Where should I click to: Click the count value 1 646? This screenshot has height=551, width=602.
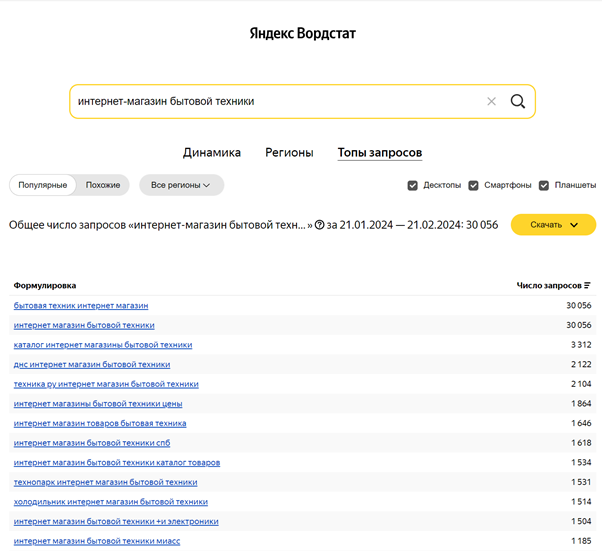(x=581, y=423)
